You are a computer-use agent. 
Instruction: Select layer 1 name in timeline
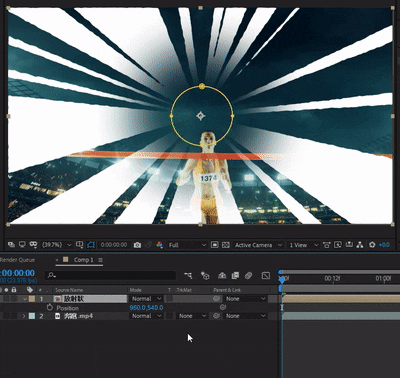pos(74,299)
